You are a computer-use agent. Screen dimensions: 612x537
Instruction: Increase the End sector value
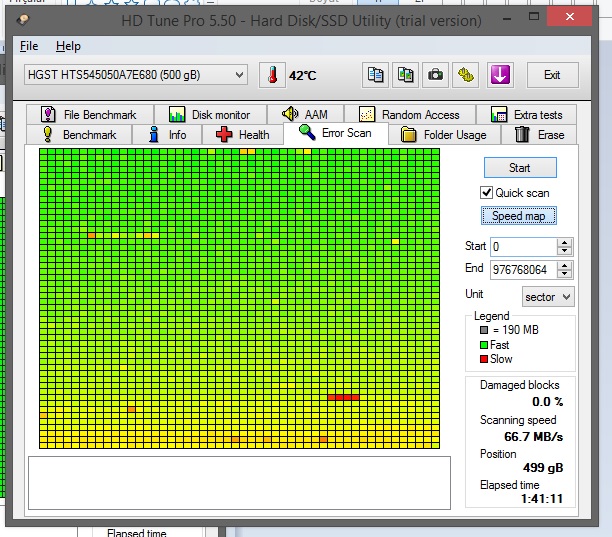(x=564, y=266)
